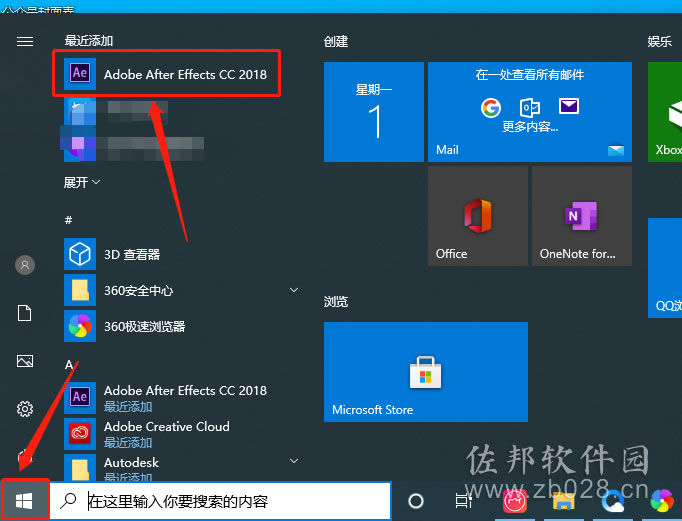Open the OneNote tile
The image size is (682, 521).
(x=582, y=216)
